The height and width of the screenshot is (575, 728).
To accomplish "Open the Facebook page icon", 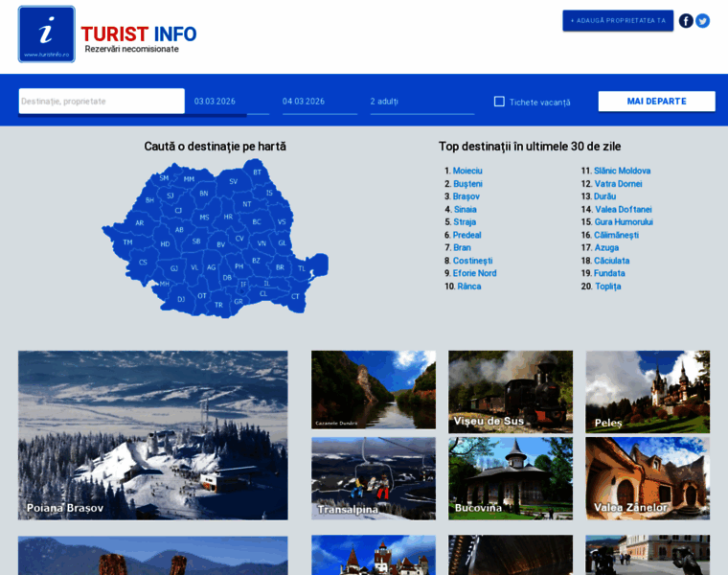I will [x=686, y=20].
